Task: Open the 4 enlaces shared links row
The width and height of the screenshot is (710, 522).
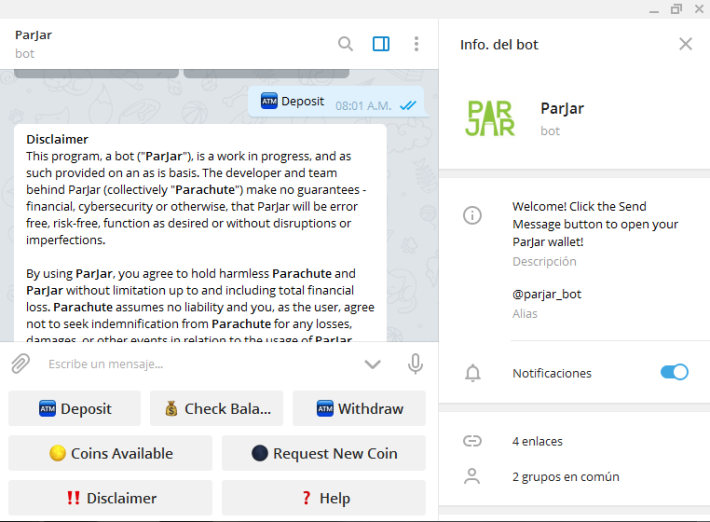Action: tap(574, 441)
